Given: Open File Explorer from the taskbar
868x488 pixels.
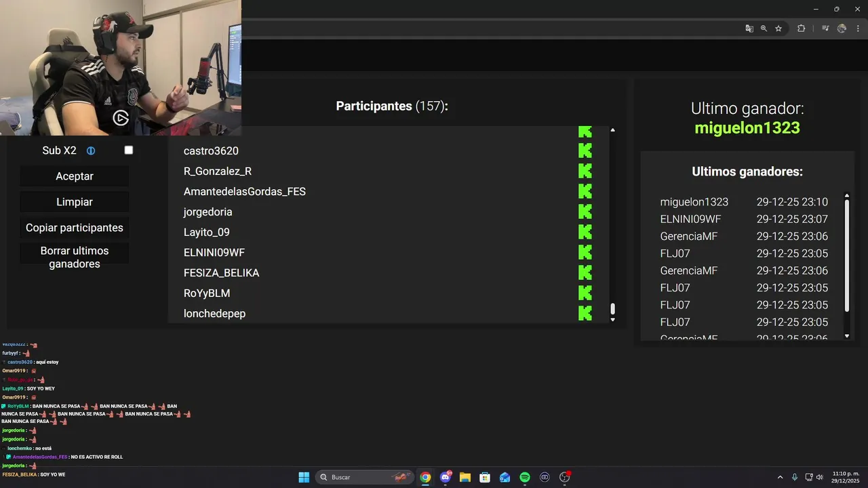Looking at the screenshot, I should click(x=465, y=477).
